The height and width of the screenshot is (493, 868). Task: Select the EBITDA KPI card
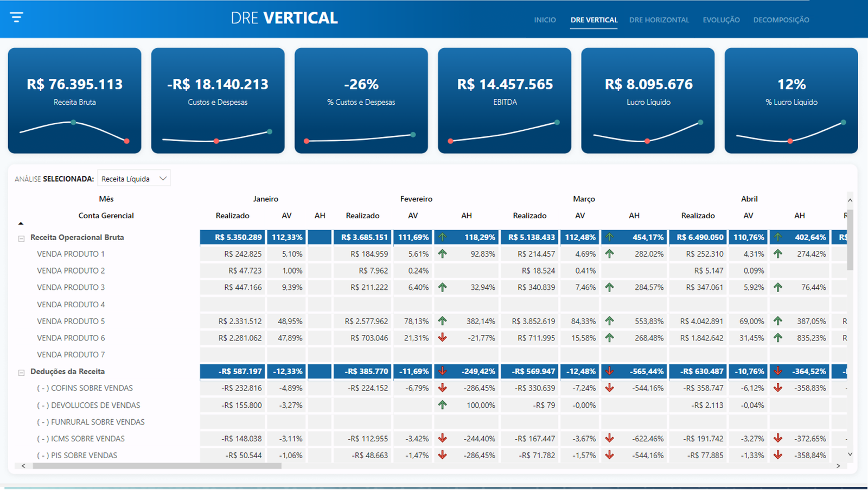pyautogui.click(x=504, y=100)
